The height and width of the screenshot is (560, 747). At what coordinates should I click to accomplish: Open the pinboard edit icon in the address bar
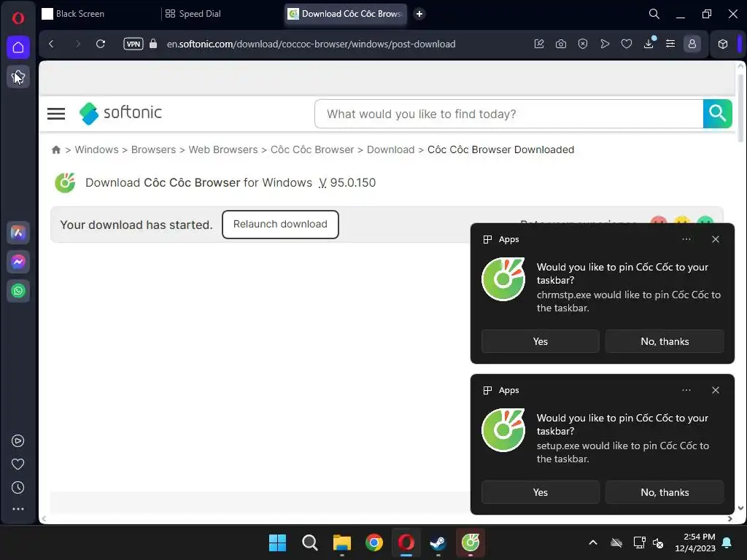tap(539, 44)
